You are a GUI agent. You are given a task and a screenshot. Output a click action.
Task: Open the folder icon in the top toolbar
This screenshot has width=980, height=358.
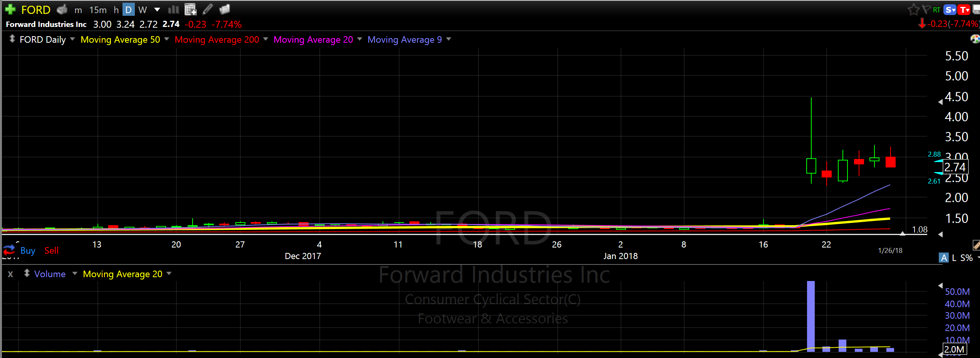[225, 9]
